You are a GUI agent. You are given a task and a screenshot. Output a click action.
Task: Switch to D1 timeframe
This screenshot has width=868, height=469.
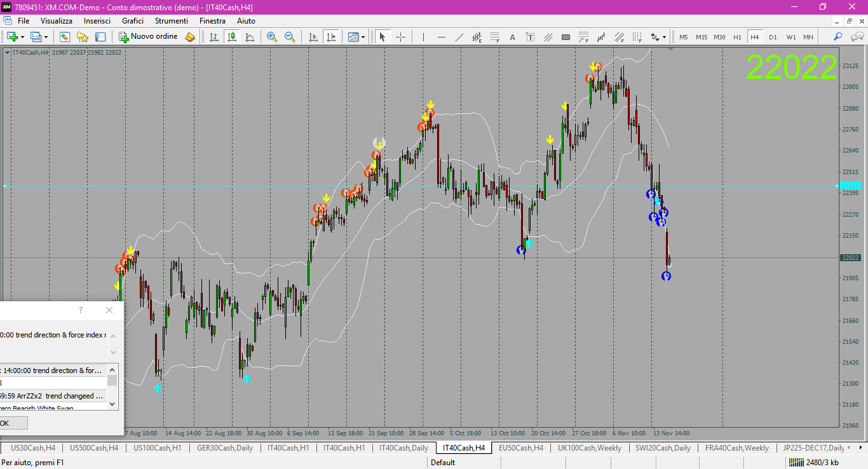[x=773, y=37]
